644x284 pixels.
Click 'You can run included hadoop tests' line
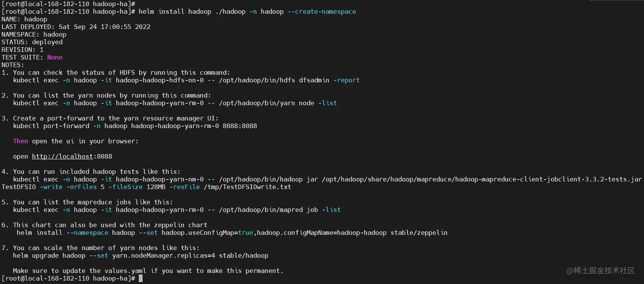91,172
